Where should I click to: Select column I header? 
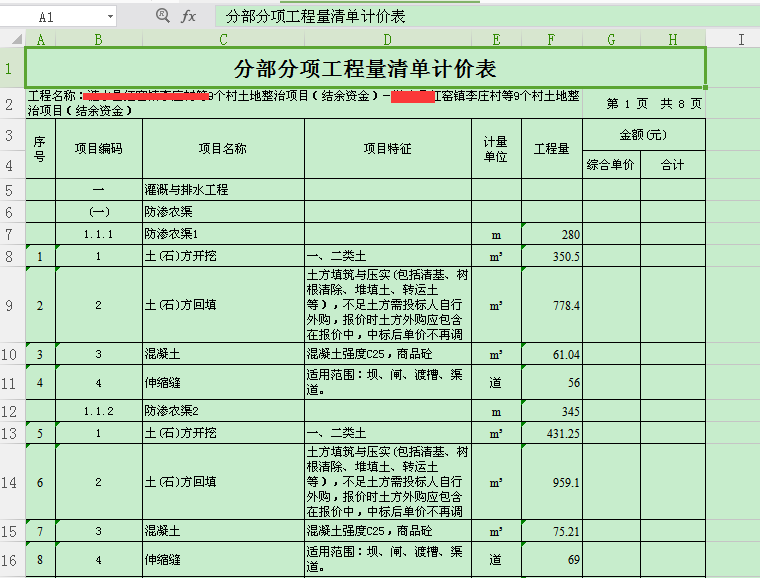coord(741,40)
